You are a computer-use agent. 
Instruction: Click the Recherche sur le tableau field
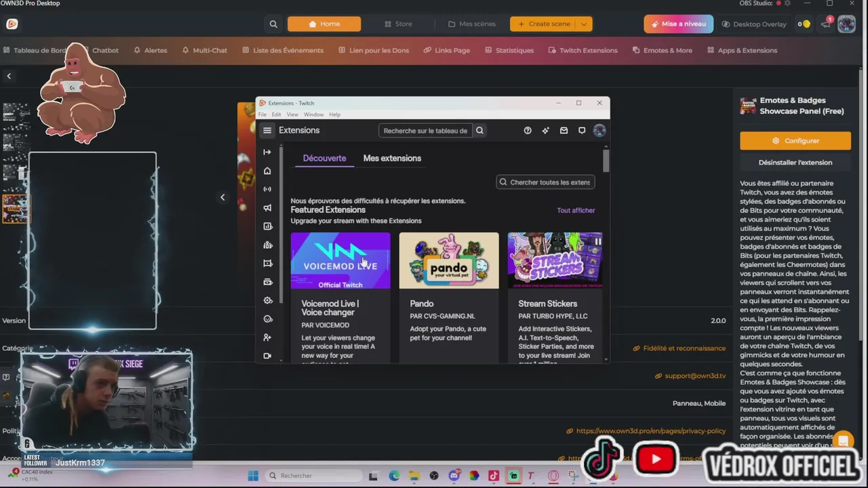(x=425, y=131)
